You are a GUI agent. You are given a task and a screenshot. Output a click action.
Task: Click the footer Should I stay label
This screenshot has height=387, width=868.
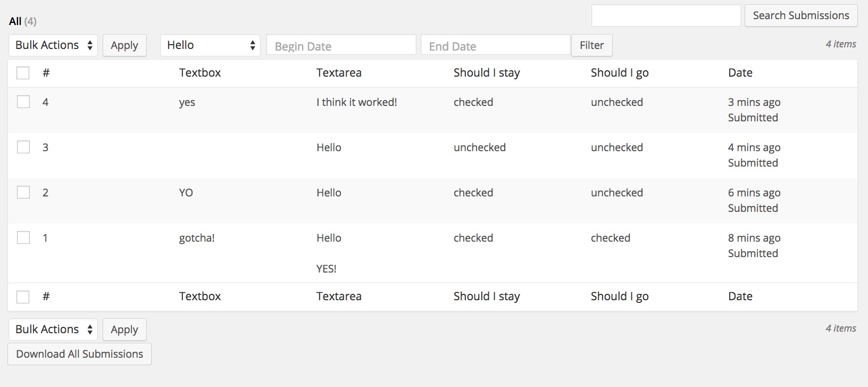(x=487, y=297)
